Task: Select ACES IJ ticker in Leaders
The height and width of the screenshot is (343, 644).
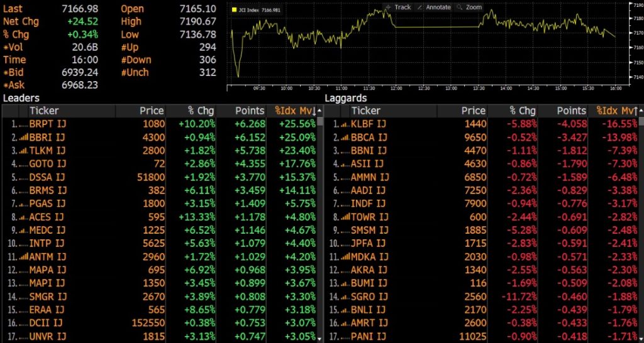Action: click(47, 217)
